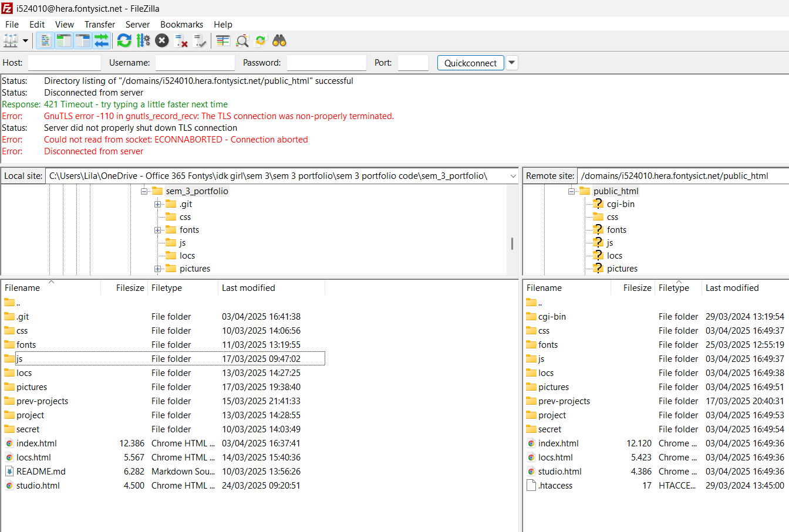Select the locs folder in local tree
Viewport: 789px width, 532px height.
[187, 256]
